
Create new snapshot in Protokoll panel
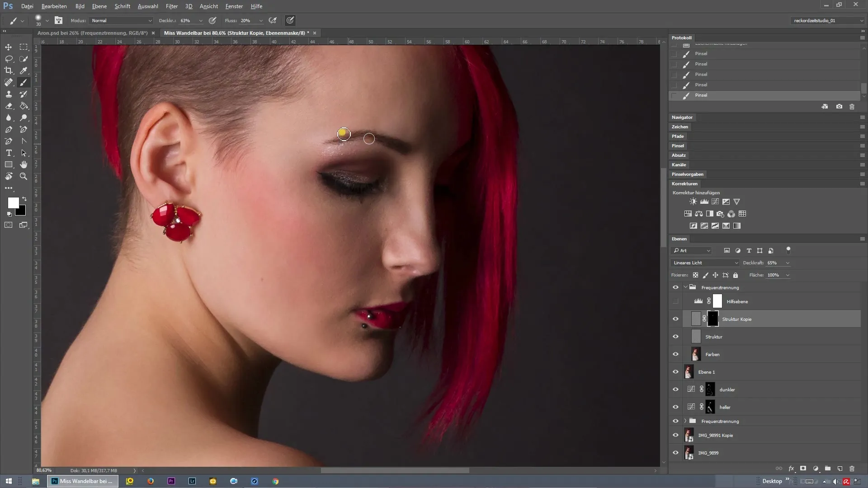click(839, 107)
